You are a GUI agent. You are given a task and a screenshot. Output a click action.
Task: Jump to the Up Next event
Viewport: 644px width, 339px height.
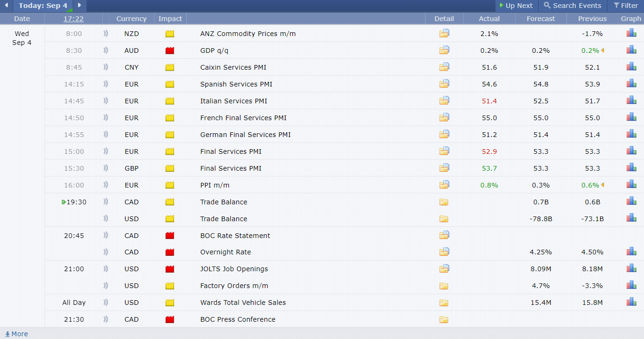click(516, 6)
